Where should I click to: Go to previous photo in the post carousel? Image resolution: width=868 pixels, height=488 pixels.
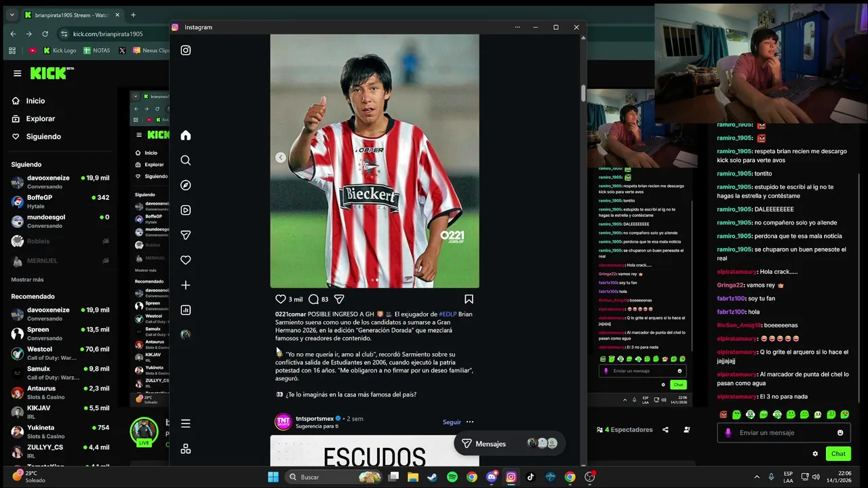(x=280, y=157)
